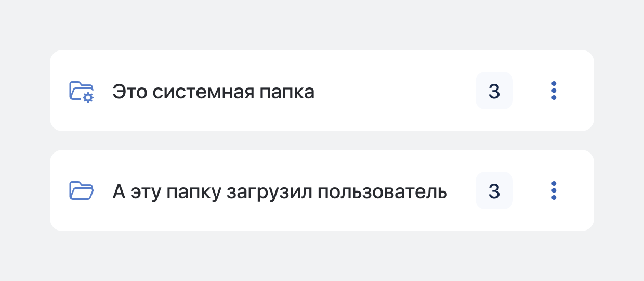Show more options for "Это системная папка"

click(x=554, y=91)
